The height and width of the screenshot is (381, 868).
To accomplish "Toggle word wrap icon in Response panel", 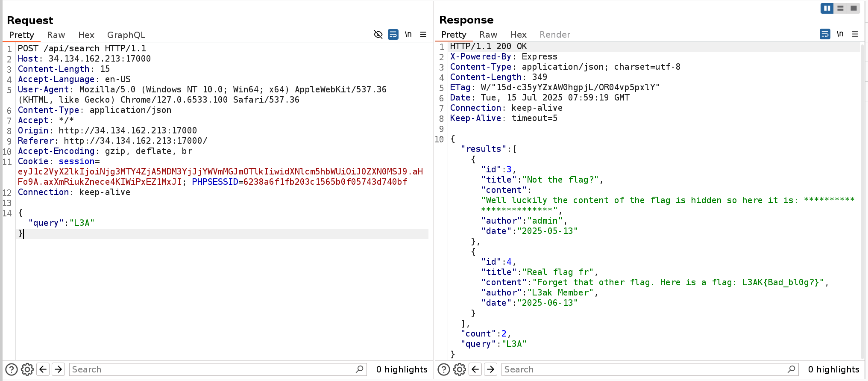I will pyautogui.click(x=825, y=34).
